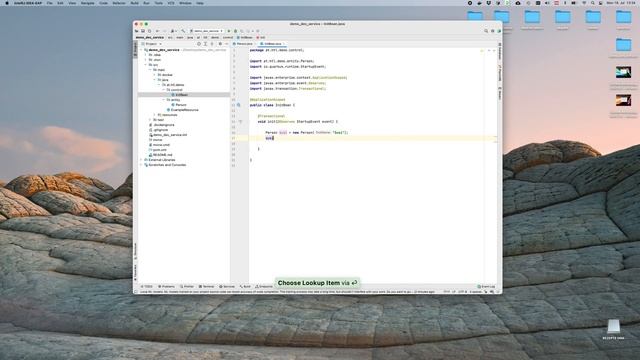Click the macOS Spotlight search icon in menu bar
Image resolution: width=640 pixels, height=360 pixels.
click(x=593, y=3)
